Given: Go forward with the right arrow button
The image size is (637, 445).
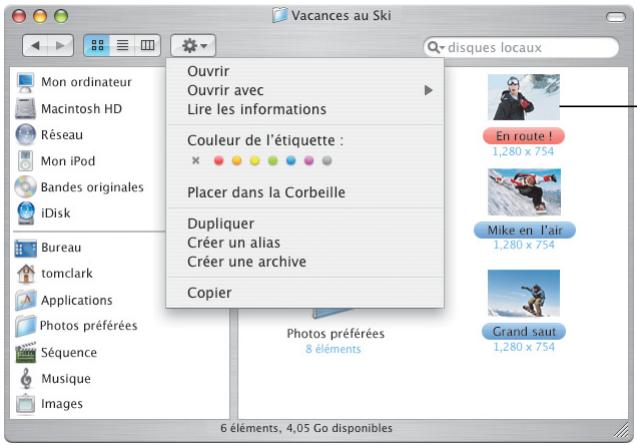Looking at the screenshot, I should pyautogui.click(x=60, y=45).
